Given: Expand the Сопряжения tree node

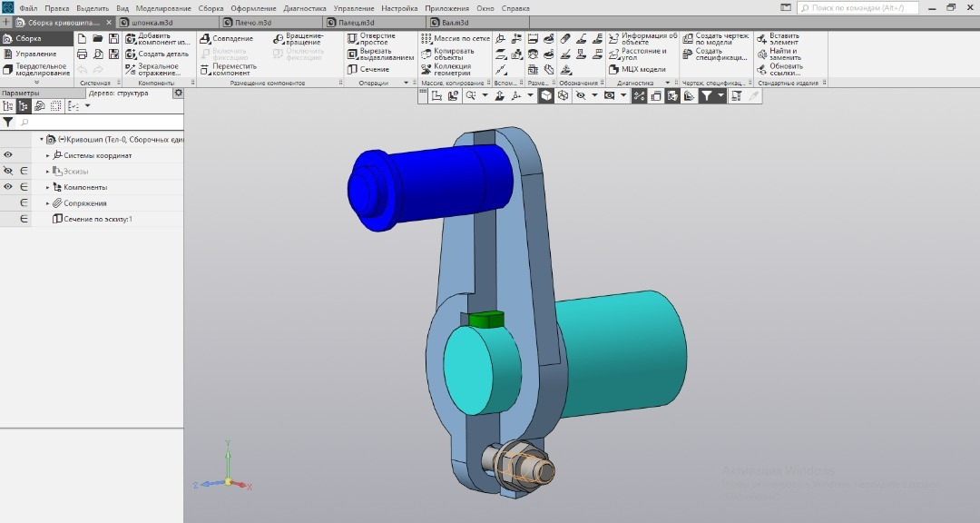Looking at the screenshot, I should [x=48, y=203].
